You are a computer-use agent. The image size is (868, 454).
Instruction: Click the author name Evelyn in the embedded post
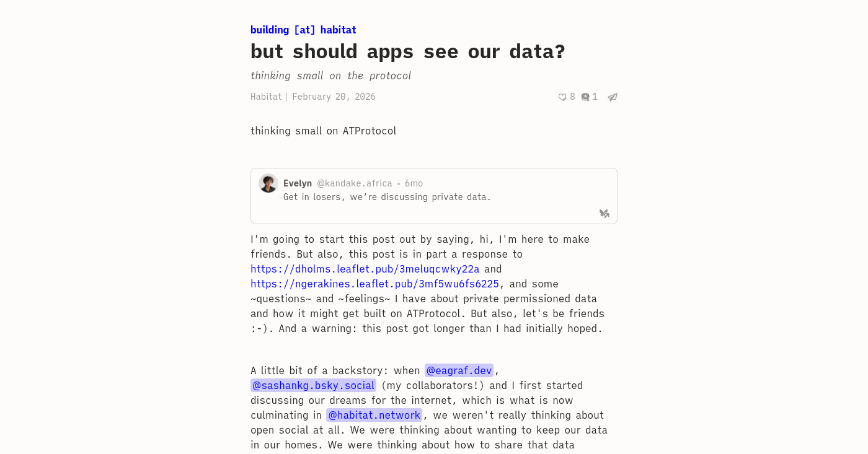click(298, 183)
